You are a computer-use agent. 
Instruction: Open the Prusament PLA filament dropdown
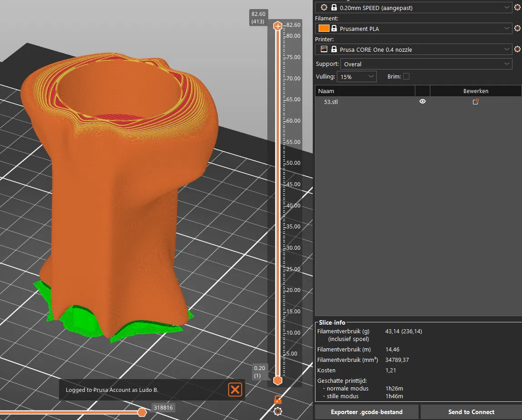[x=413, y=29]
